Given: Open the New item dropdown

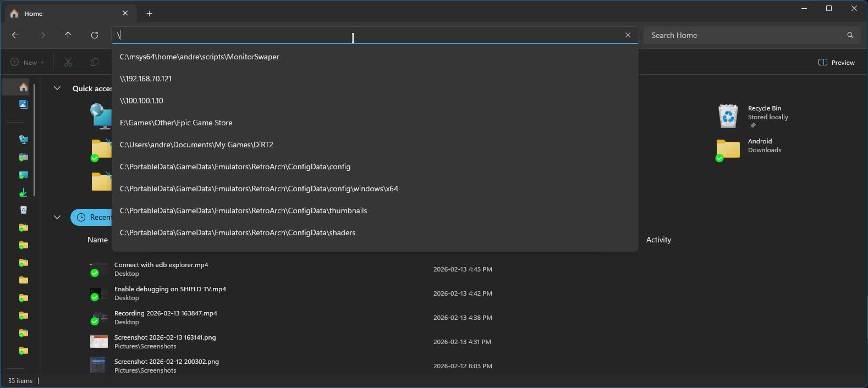Looking at the screenshot, I should pyautogui.click(x=28, y=62).
